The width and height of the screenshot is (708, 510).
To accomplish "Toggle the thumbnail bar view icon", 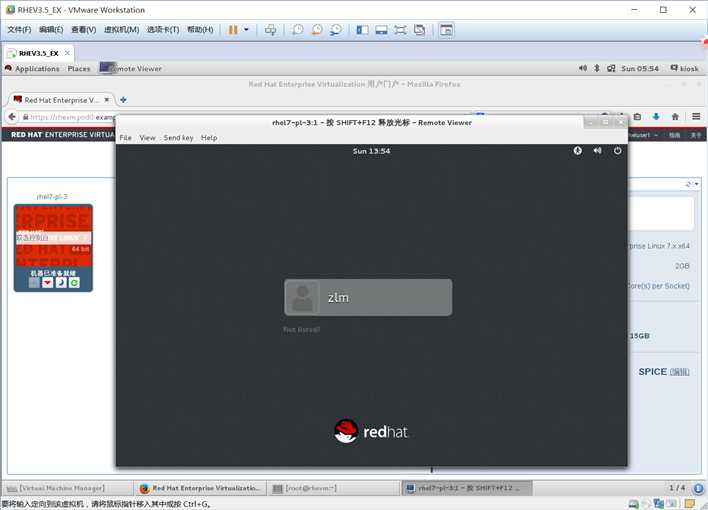I will [381, 30].
